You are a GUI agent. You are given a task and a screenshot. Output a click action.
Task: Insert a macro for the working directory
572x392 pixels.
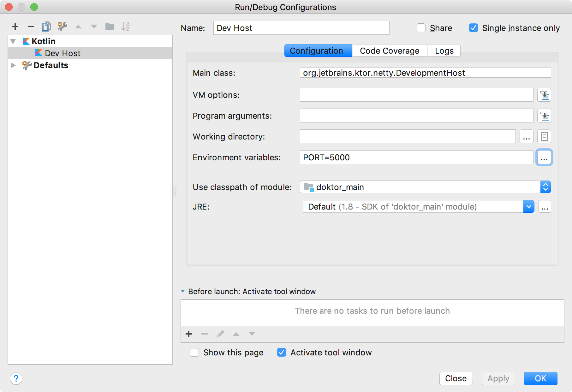point(545,137)
